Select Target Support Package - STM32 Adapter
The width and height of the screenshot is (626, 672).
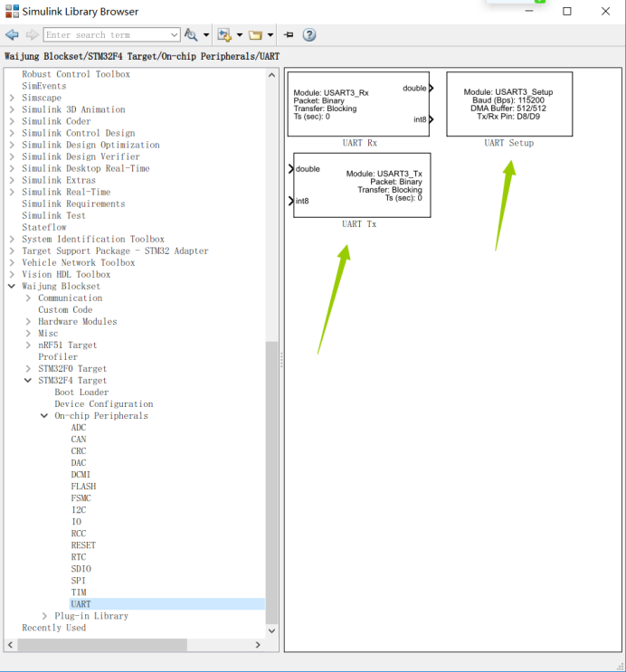click(115, 251)
